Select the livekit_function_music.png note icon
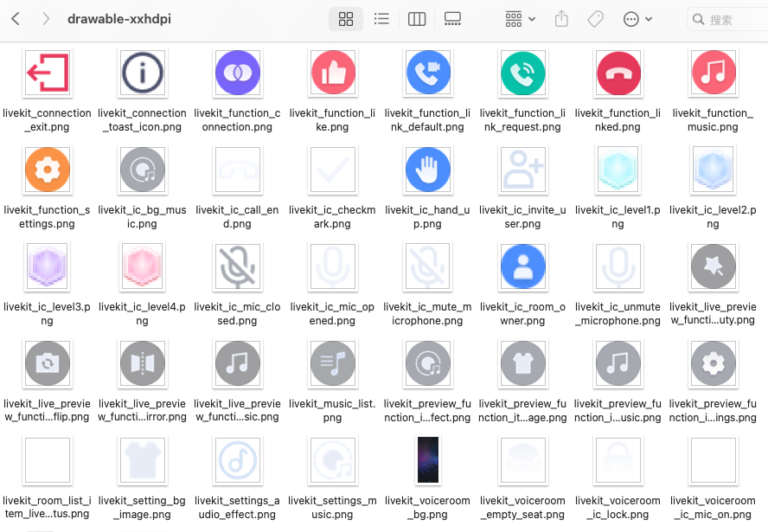 714,73
